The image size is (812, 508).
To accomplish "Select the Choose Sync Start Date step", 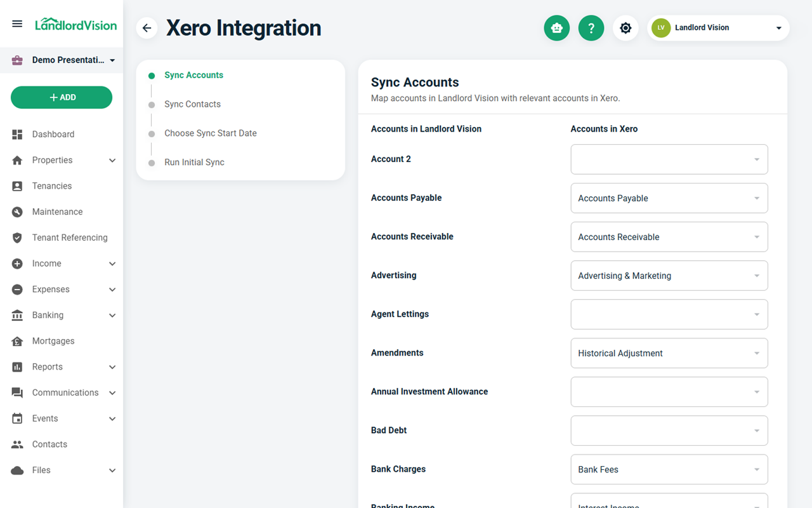I will (211, 133).
